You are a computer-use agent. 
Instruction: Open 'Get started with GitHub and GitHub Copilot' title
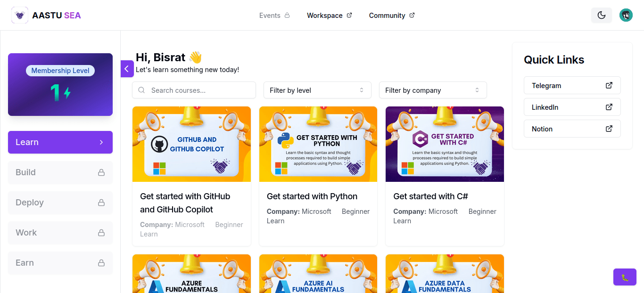pyautogui.click(x=185, y=203)
